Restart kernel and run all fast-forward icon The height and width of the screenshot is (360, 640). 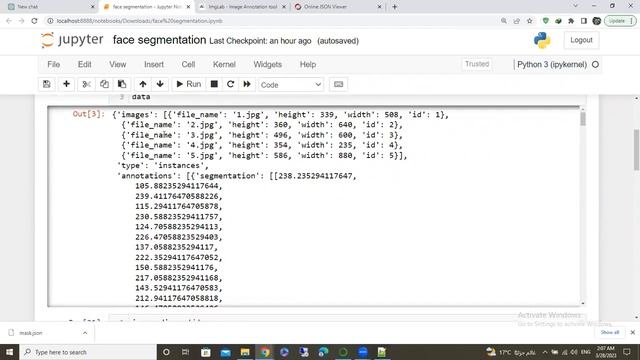(247, 84)
